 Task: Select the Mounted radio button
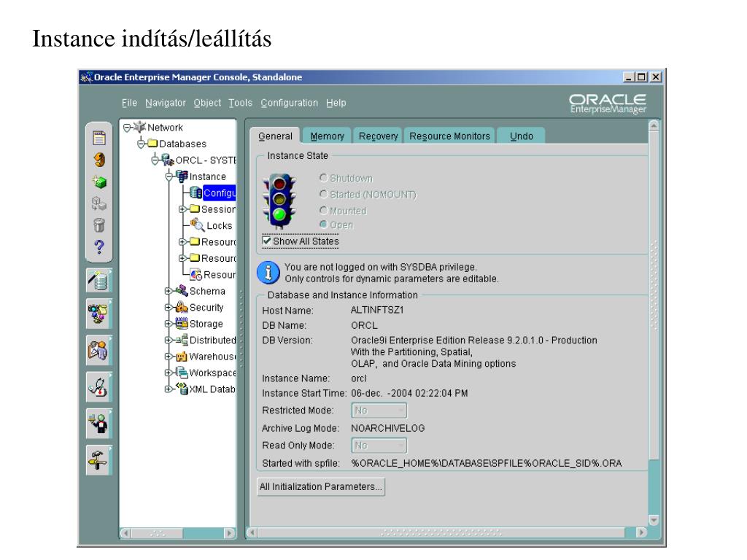click(323, 211)
